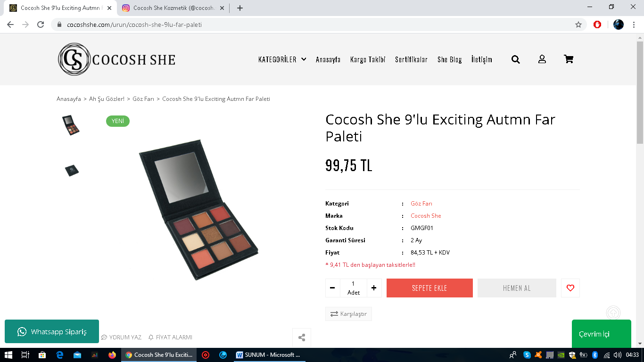Add product to favorites with heart icon

pos(570,288)
